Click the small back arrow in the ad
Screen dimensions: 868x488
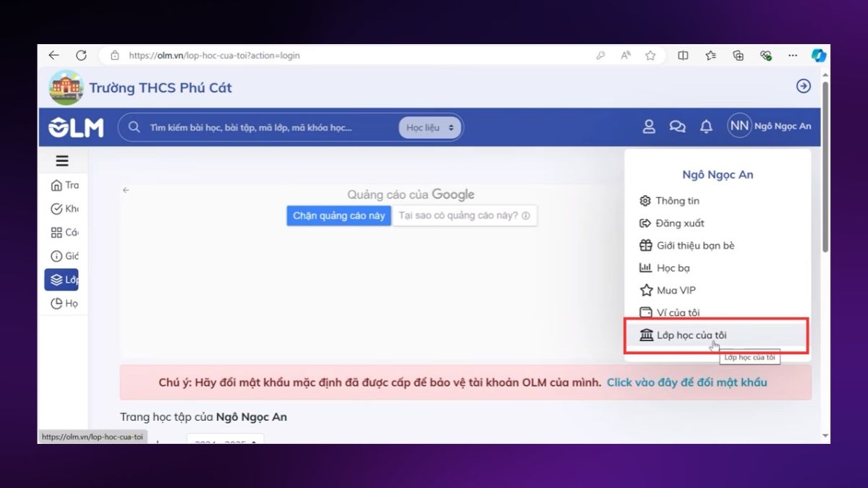coord(126,190)
